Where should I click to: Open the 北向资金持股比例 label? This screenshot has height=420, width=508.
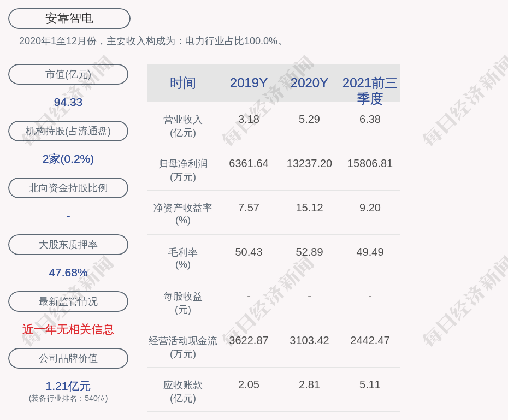(x=68, y=188)
